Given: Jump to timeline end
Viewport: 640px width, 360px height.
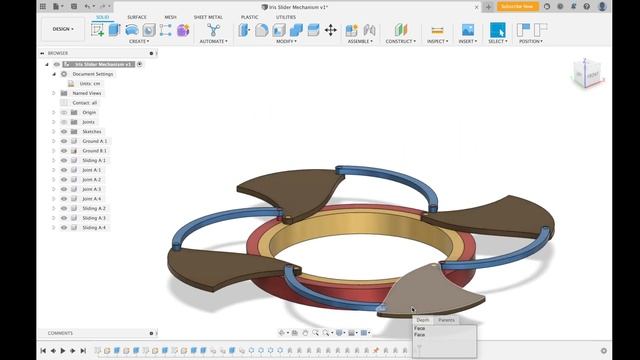Looking at the screenshot, I should [83, 351].
